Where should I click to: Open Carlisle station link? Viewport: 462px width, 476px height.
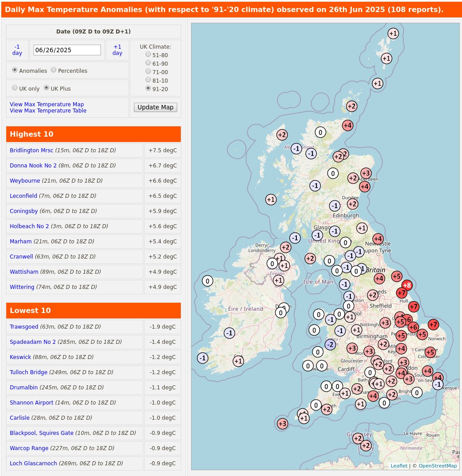(x=20, y=418)
